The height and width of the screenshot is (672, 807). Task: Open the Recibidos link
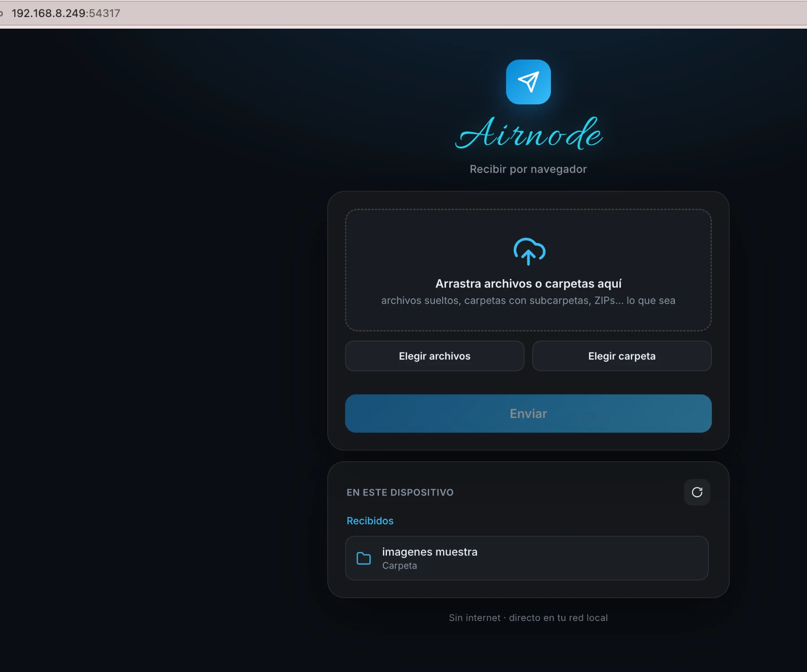click(x=370, y=521)
